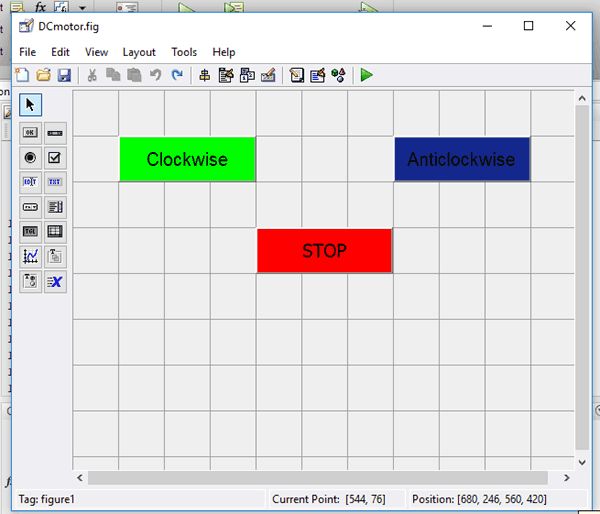Click the DCmotor.fig title bar icon
The image size is (600, 514).
click(x=26, y=26)
